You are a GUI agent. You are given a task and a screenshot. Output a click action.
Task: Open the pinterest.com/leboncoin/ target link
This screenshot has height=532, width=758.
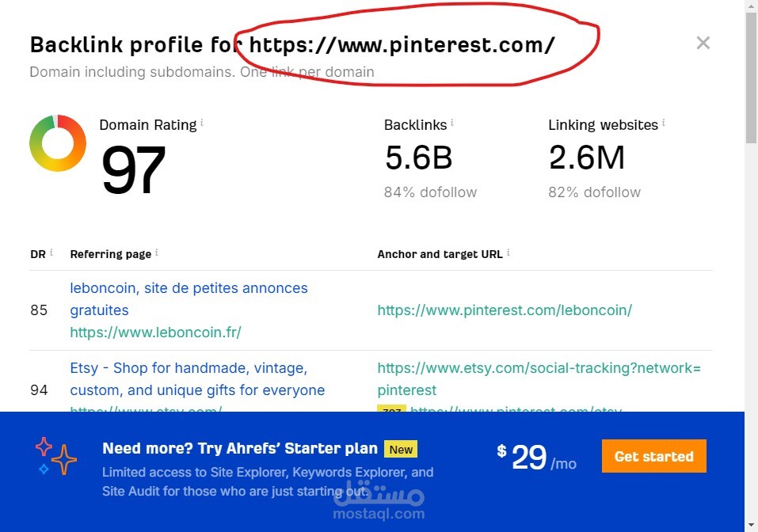(505, 310)
